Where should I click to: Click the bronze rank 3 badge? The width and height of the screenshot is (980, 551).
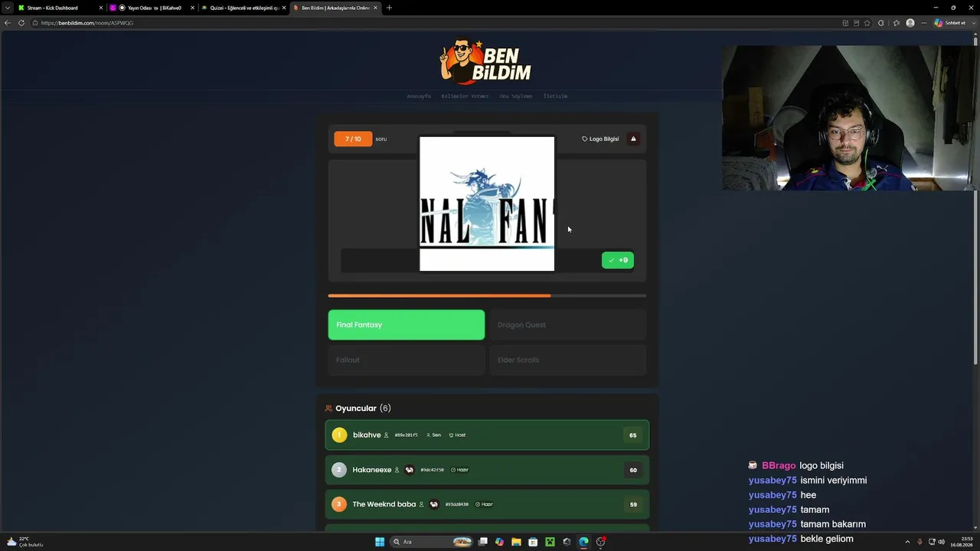(x=339, y=504)
